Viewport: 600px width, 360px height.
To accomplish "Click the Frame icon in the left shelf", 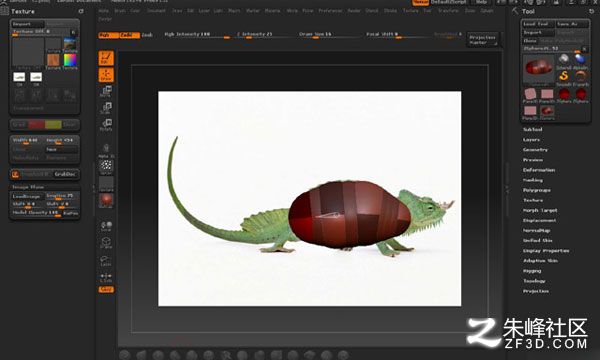I will (106, 243).
